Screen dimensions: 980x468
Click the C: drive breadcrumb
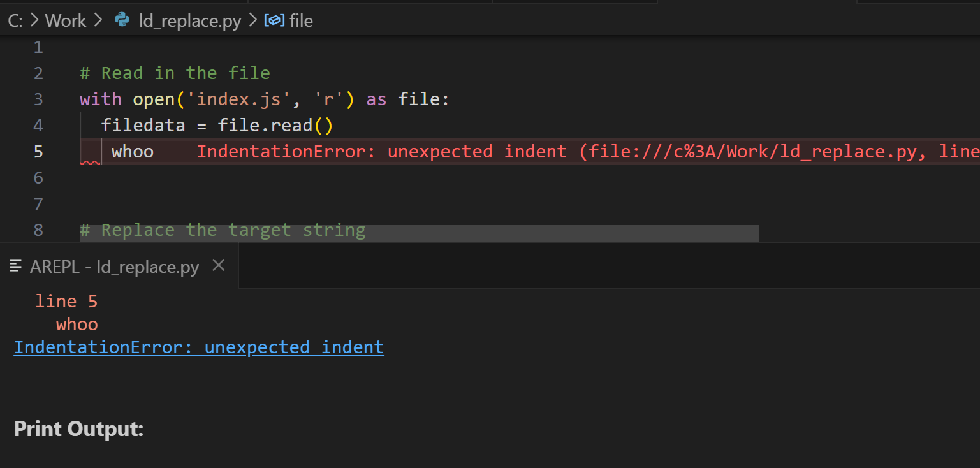click(x=15, y=20)
